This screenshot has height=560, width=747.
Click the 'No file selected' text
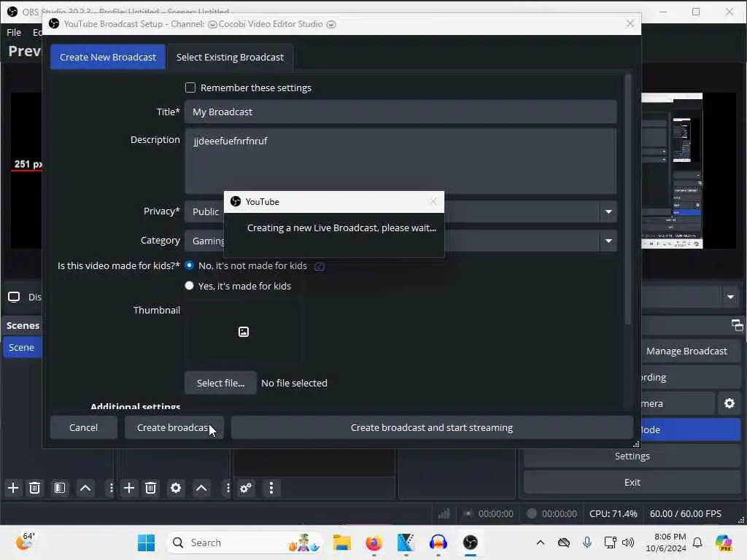tap(294, 384)
